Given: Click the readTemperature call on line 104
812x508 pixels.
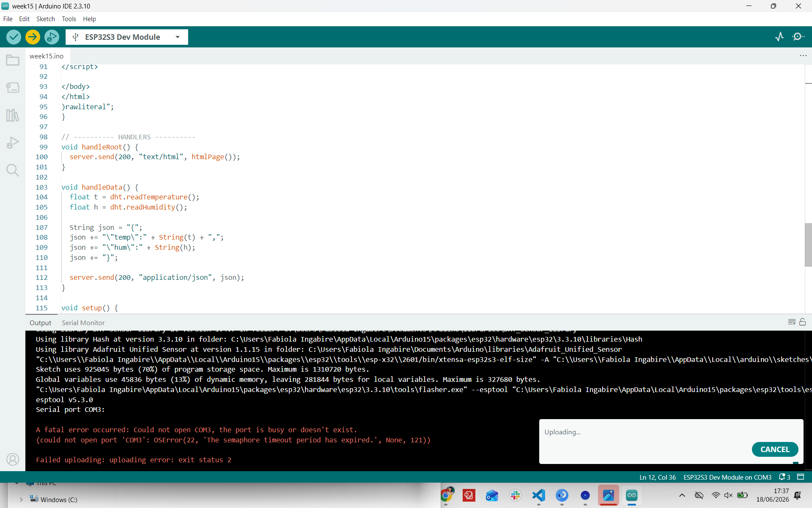Looking at the screenshot, I should pos(157,197).
